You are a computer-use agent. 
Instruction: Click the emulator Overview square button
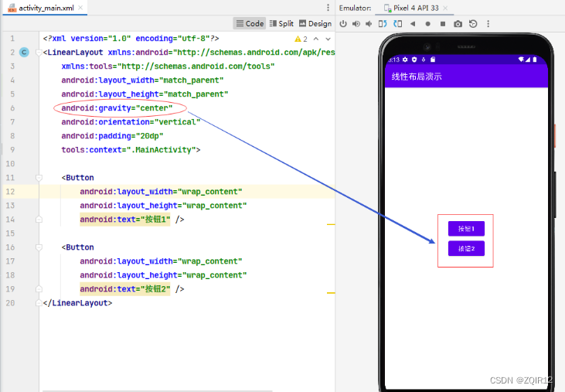click(x=443, y=24)
